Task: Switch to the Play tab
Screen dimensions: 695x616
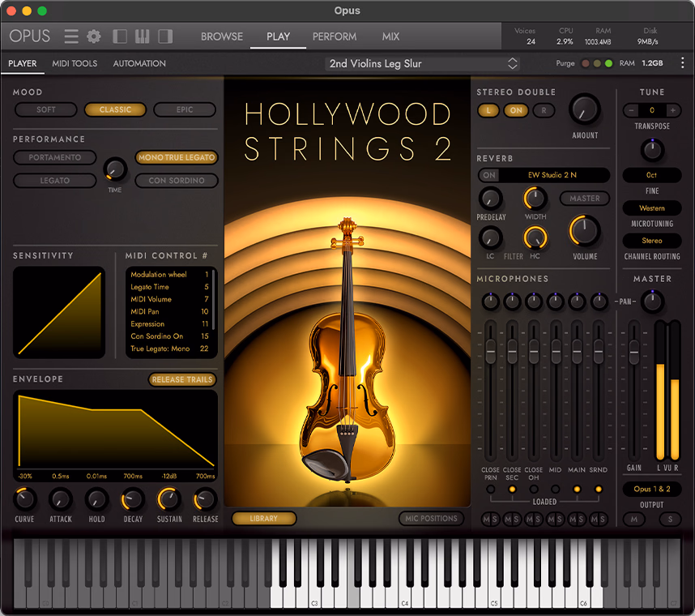Action: point(278,36)
